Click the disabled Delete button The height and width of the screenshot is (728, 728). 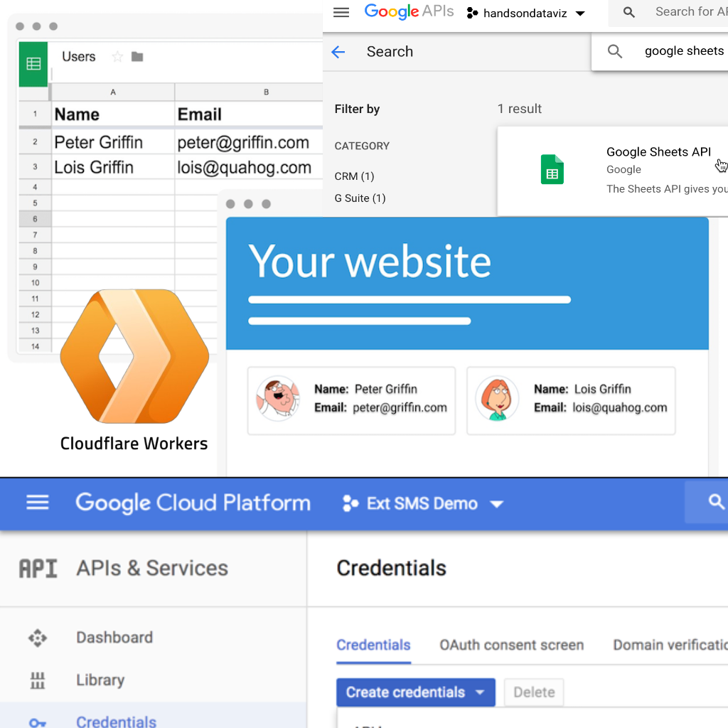[534, 692]
